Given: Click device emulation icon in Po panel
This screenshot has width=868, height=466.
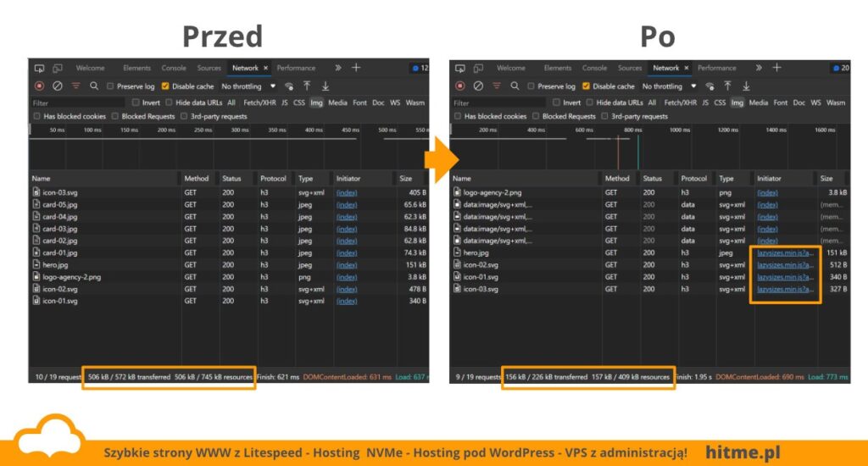Looking at the screenshot, I should (478, 68).
